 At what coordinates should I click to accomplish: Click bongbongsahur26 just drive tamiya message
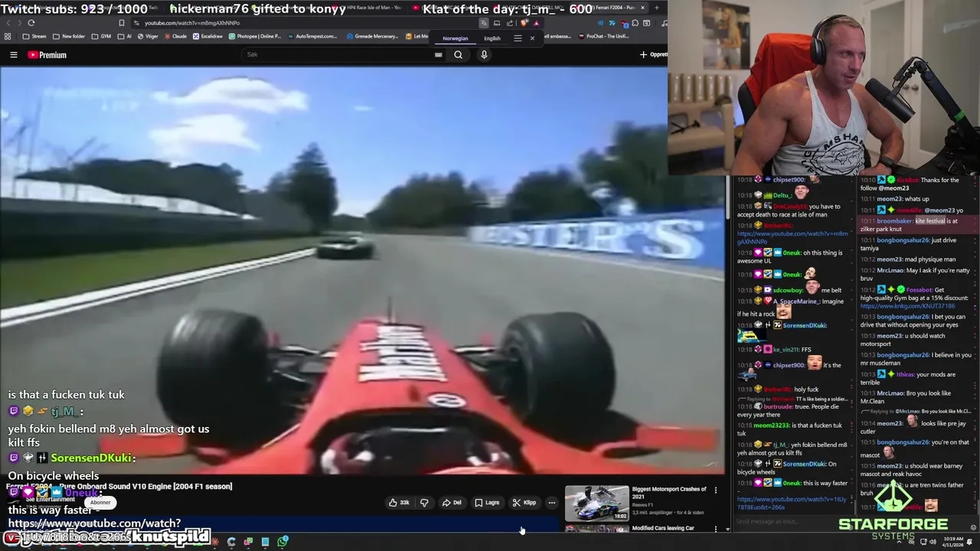click(916, 244)
